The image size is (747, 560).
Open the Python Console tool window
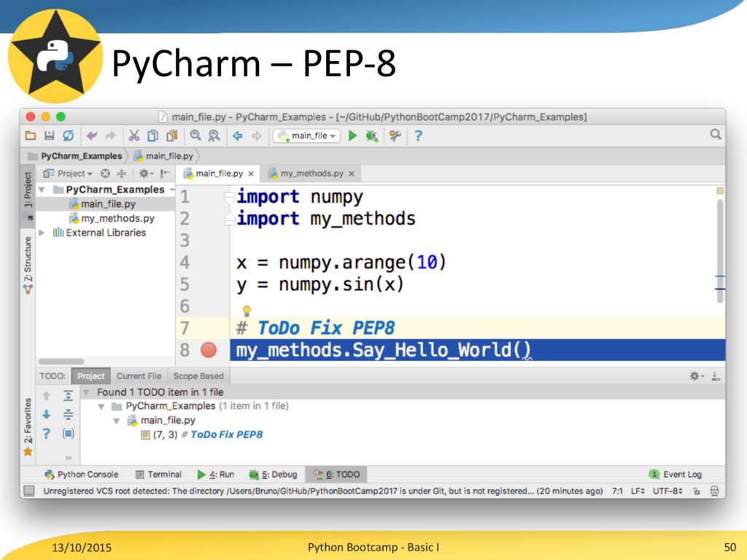[x=81, y=474]
